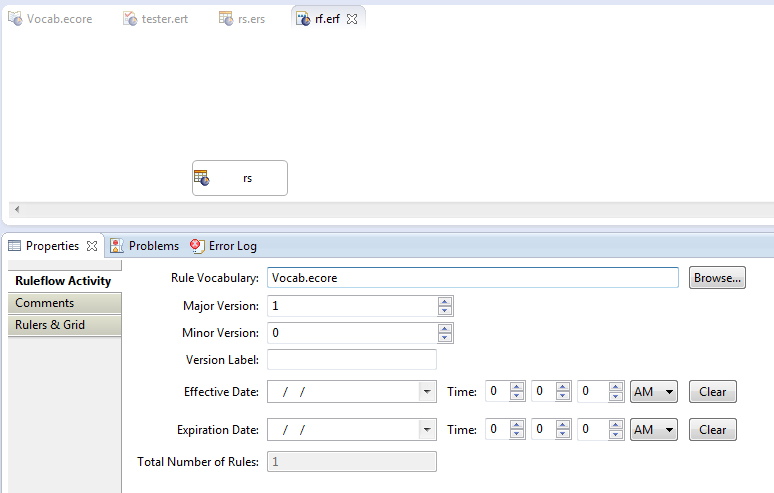Click the Minor Version field
Image resolution: width=774 pixels, height=493 pixels.
click(352, 333)
